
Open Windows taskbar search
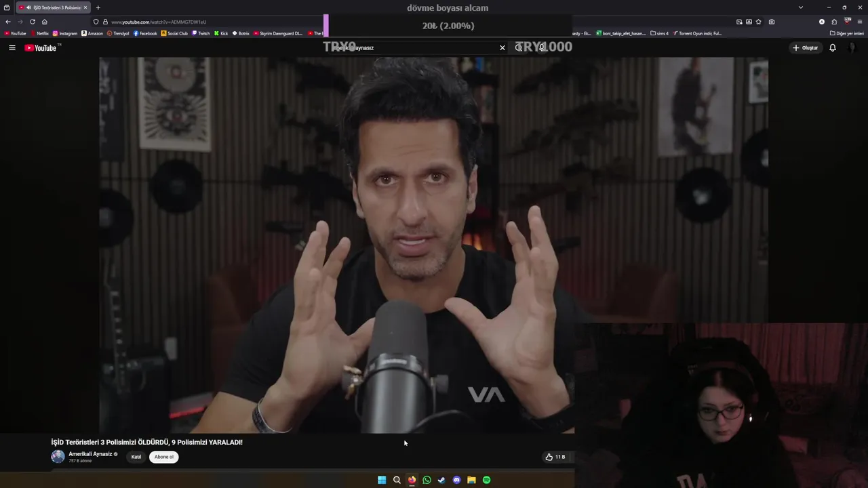coord(397,480)
